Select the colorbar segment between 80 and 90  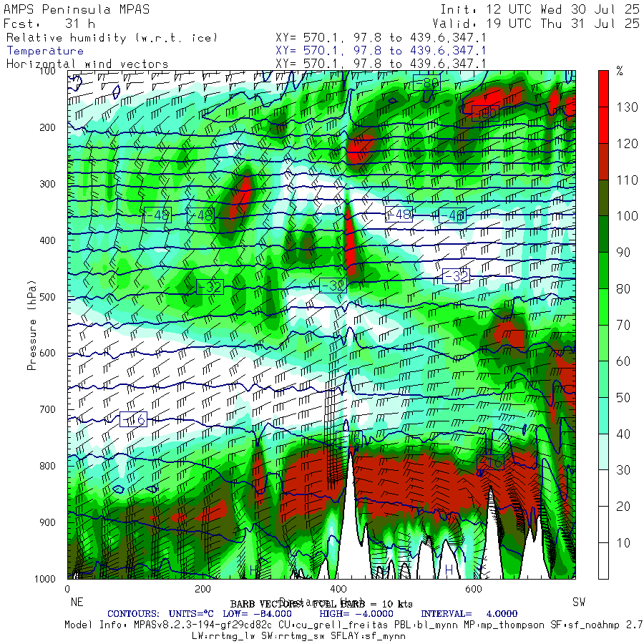click(x=603, y=270)
